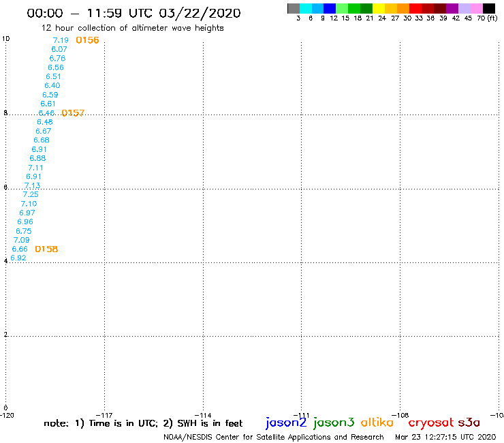This screenshot has height=443, width=504.
Task: Click the dark red s3a satellite legend label
Action: pos(469,423)
